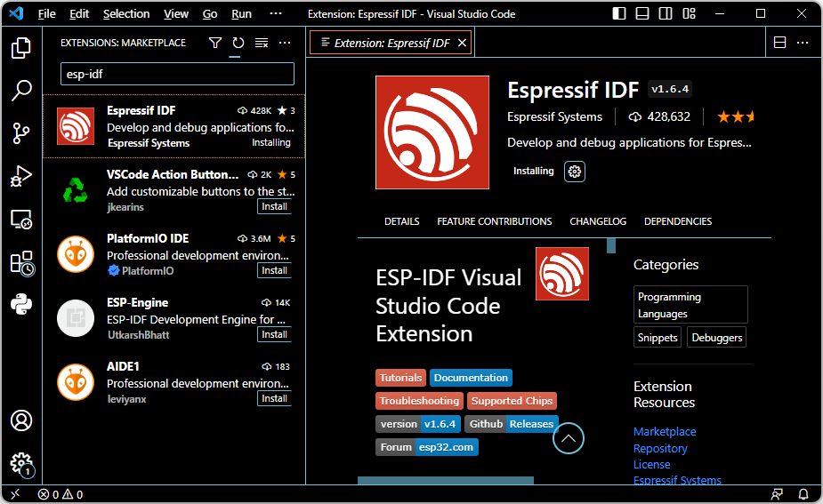Open the Extensions view icon
This screenshot has height=504, width=823.
pyautogui.click(x=21, y=262)
